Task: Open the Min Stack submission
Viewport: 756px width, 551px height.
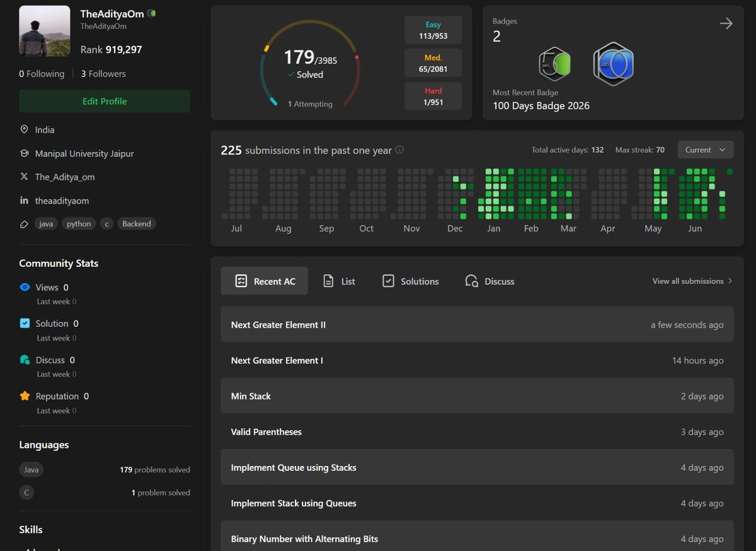Action: pos(477,396)
